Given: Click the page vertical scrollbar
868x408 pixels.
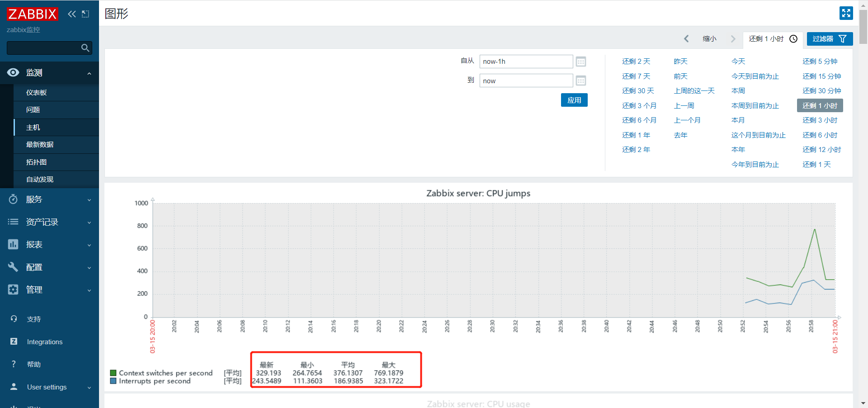Looking at the screenshot, I should [863, 27].
